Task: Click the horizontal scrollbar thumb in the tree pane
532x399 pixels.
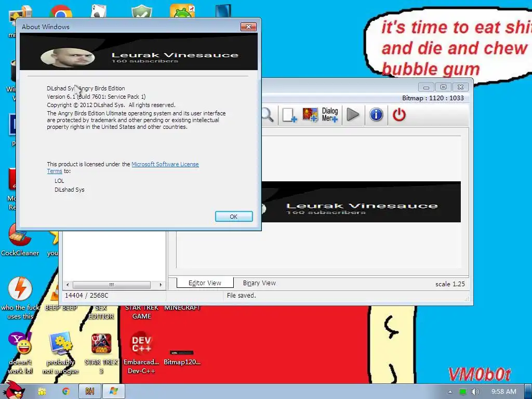Action: coord(112,285)
